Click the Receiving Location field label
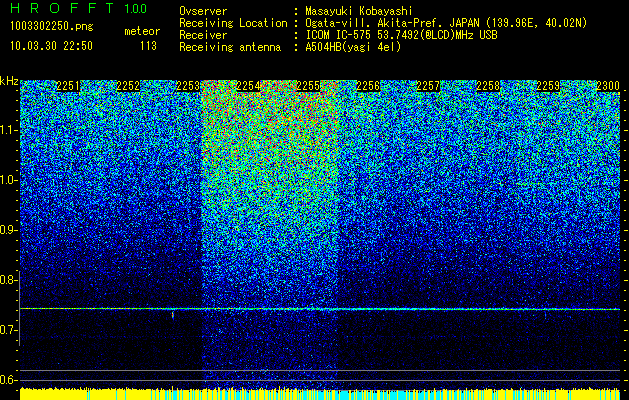 click(233, 23)
